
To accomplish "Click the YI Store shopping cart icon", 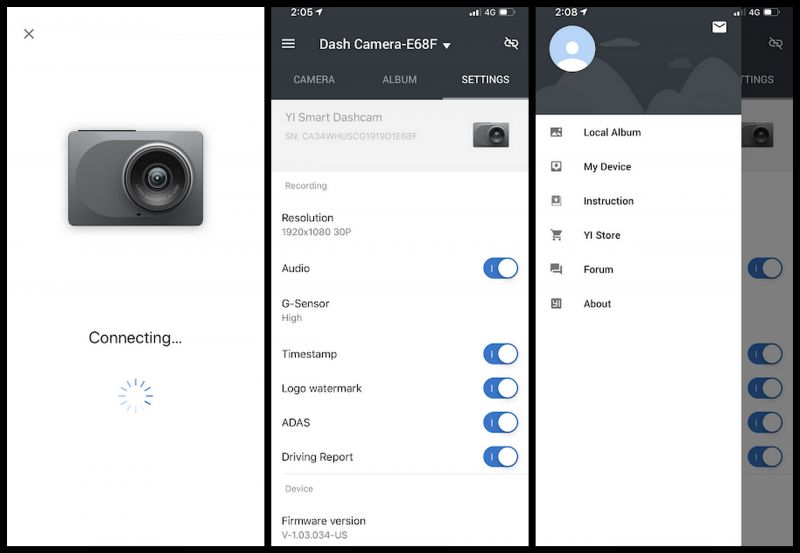I will click(x=556, y=235).
